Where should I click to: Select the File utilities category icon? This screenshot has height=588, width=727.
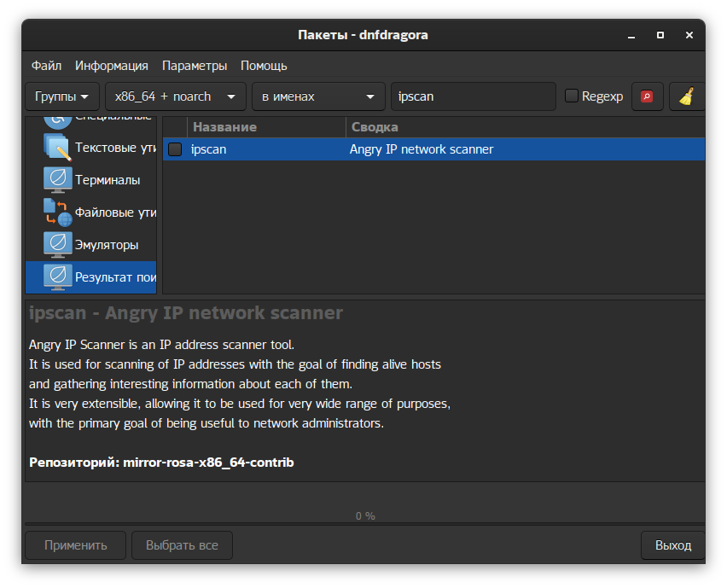(57, 212)
